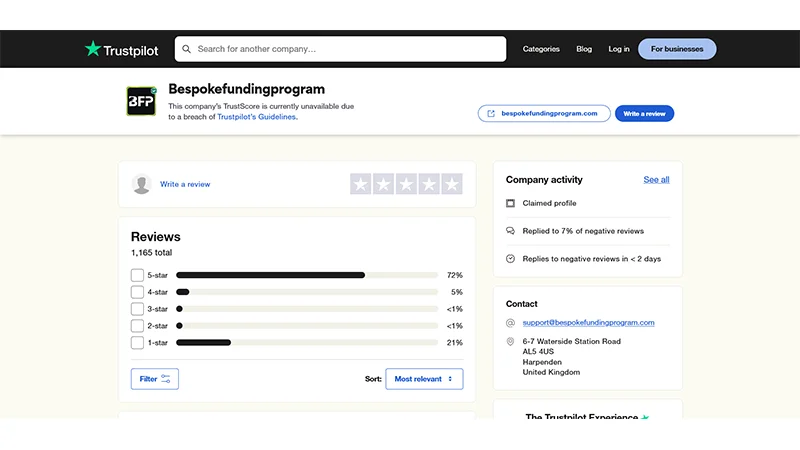Click the user avatar beside Write a review
Viewport: 800px width, 450px height.
coord(141,184)
